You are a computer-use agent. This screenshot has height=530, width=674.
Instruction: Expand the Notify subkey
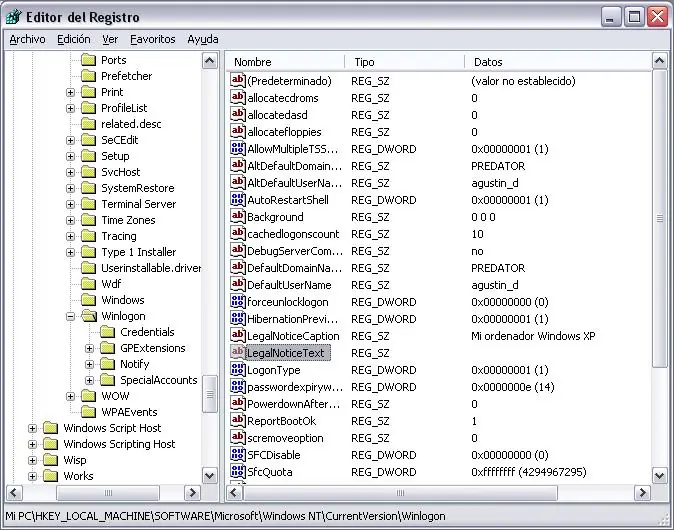[89, 365]
